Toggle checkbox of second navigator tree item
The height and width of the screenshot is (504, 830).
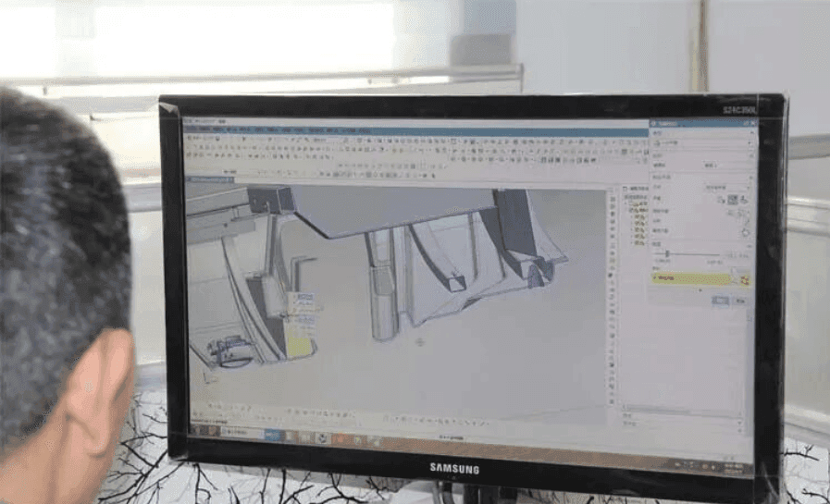coord(638,217)
